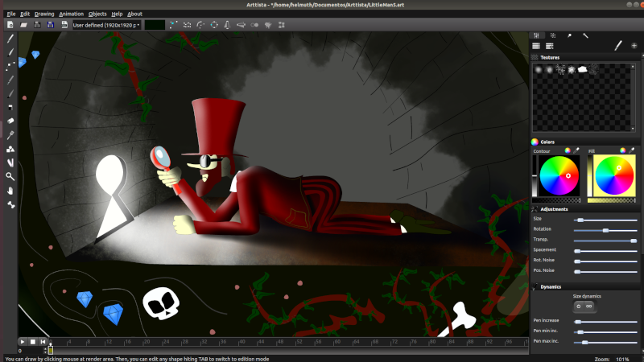Image resolution: width=644 pixels, height=362 pixels.
Task: Open the Objects menu
Action: [97, 14]
